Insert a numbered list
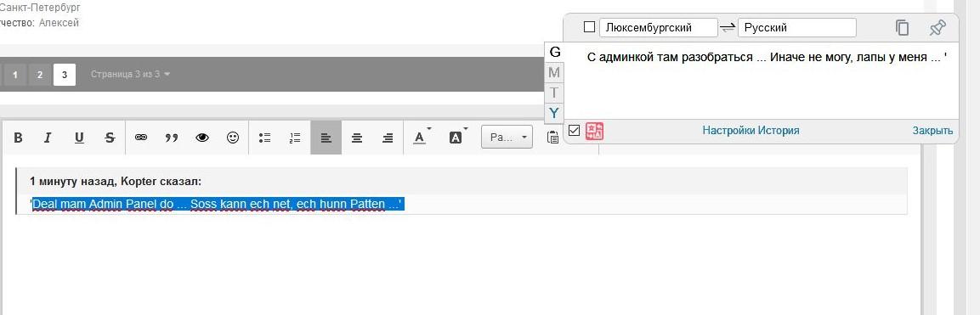 point(295,138)
